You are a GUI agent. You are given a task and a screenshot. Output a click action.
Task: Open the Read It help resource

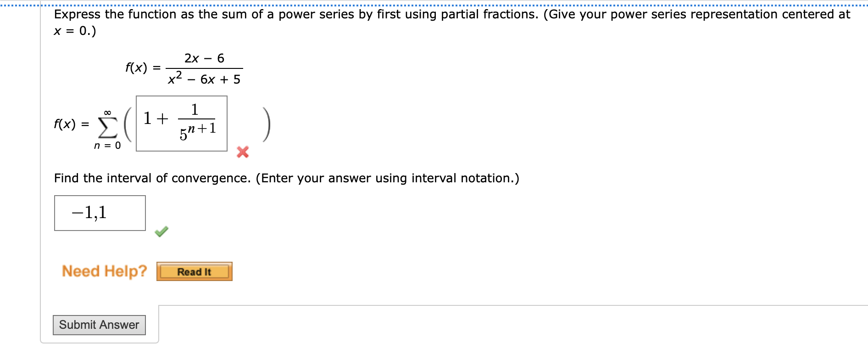point(194,271)
